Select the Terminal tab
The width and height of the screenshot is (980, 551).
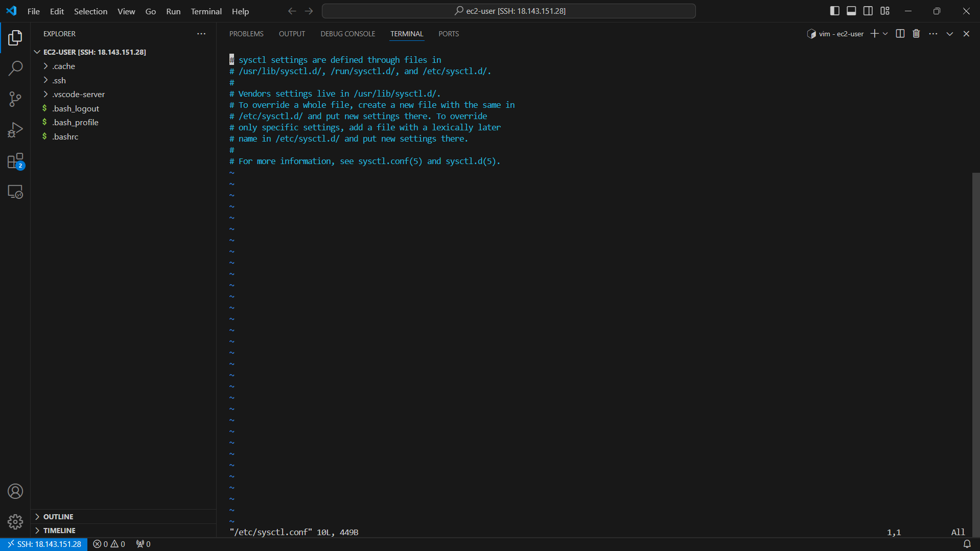(x=407, y=34)
